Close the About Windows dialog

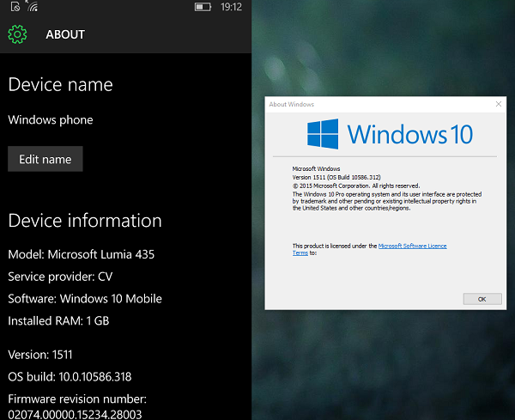(498, 104)
